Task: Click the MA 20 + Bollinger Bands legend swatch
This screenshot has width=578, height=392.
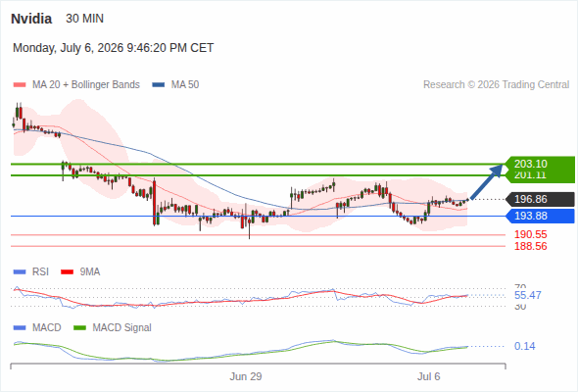Action: [x=20, y=85]
